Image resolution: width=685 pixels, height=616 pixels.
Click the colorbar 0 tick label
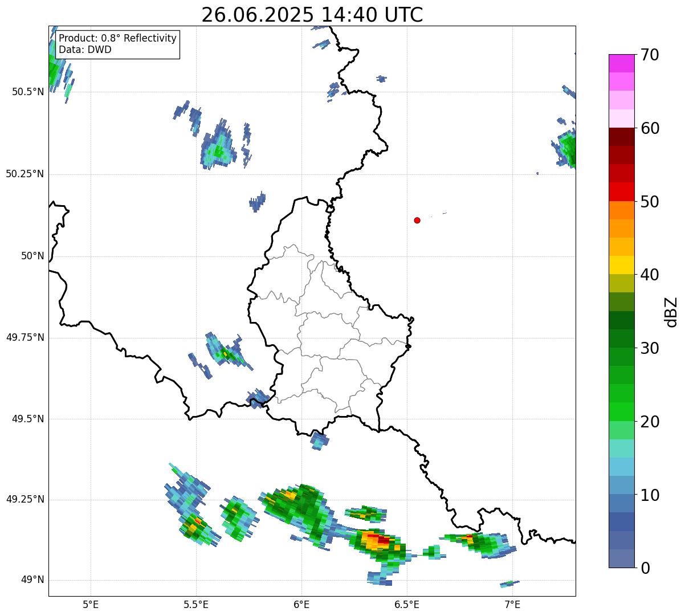(645, 568)
